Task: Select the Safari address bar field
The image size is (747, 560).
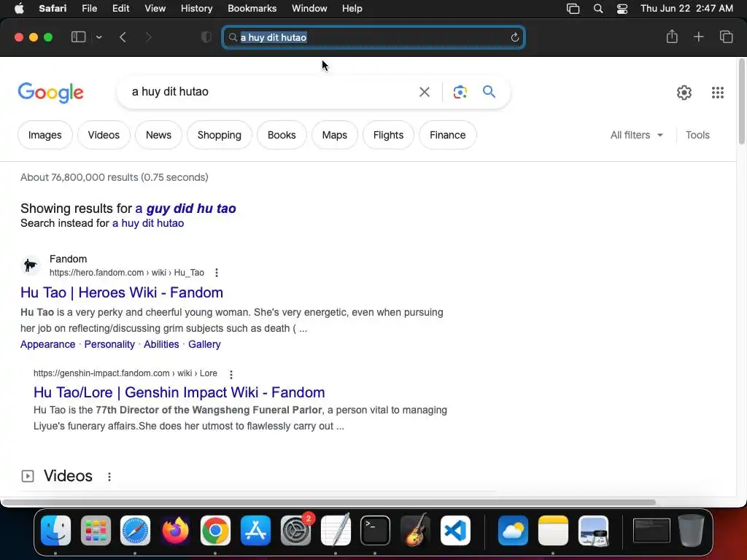Action: click(x=373, y=37)
